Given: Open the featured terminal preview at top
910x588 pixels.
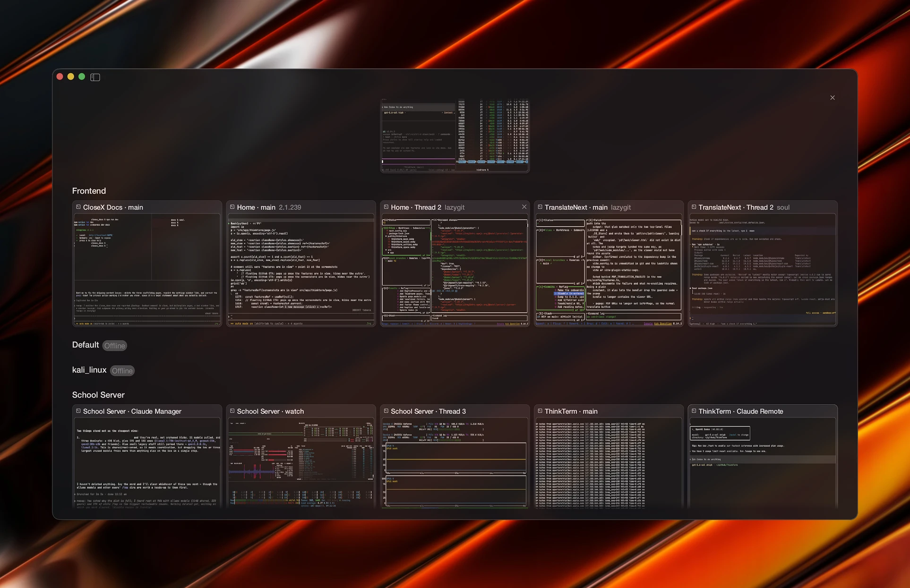Looking at the screenshot, I should point(455,136).
